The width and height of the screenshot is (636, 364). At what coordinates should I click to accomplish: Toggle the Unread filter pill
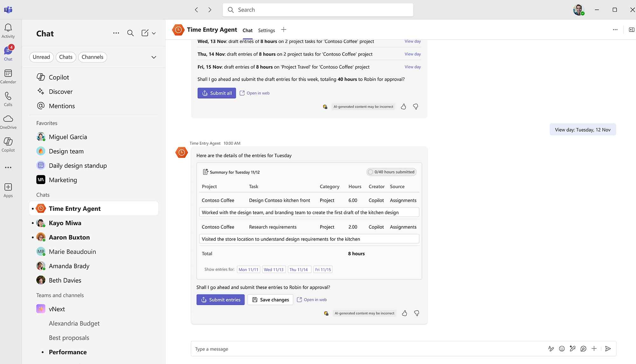click(x=41, y=57)
